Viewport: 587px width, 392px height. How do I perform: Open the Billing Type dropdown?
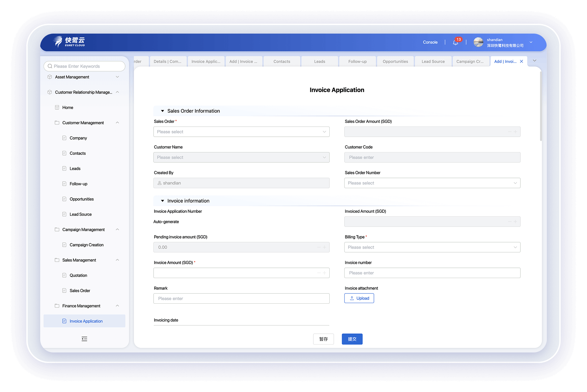tap(432, 247)
